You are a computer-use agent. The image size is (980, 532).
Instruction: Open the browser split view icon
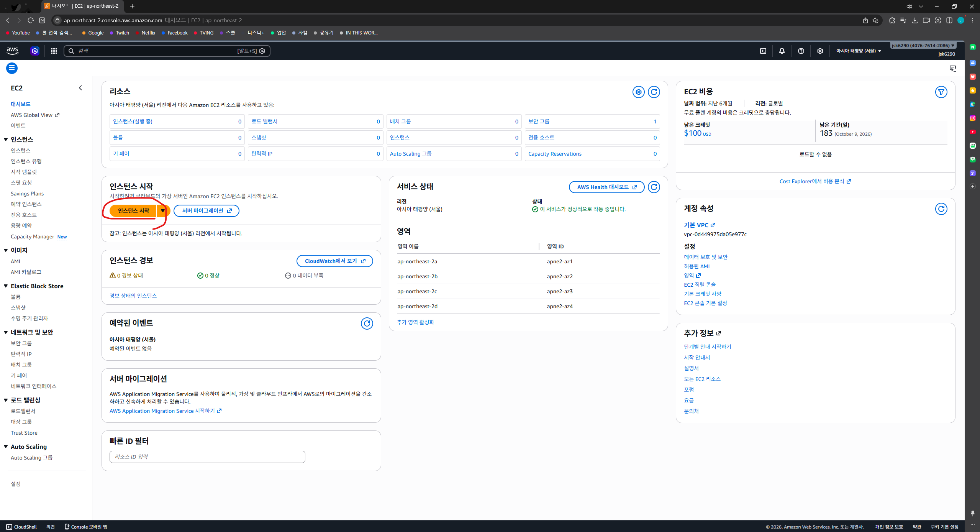[949, 20]
